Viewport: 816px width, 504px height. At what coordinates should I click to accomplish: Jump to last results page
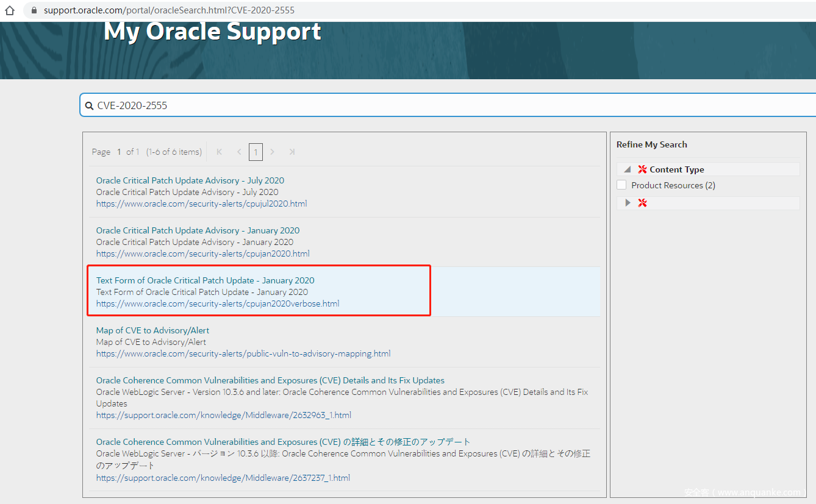tap(292, 152)
